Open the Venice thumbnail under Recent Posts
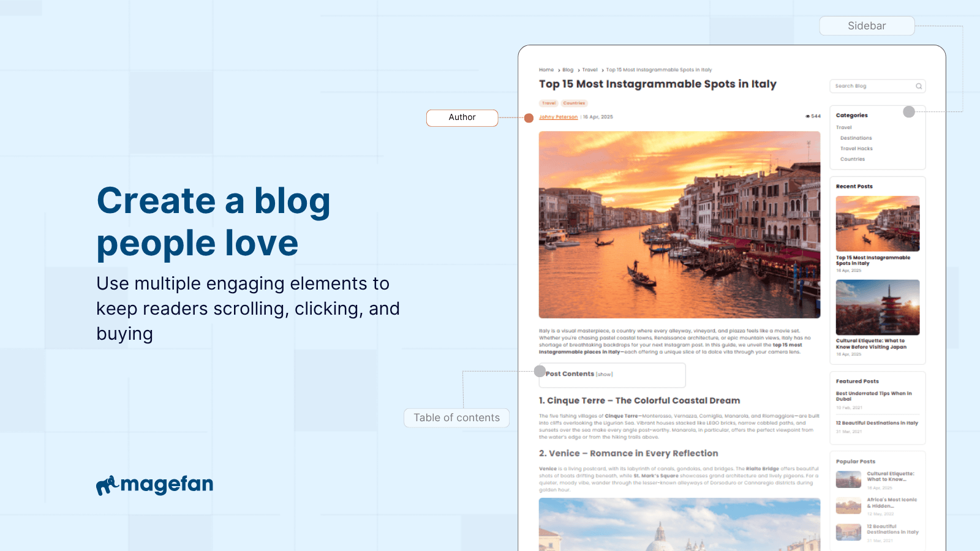 [878, 223]
